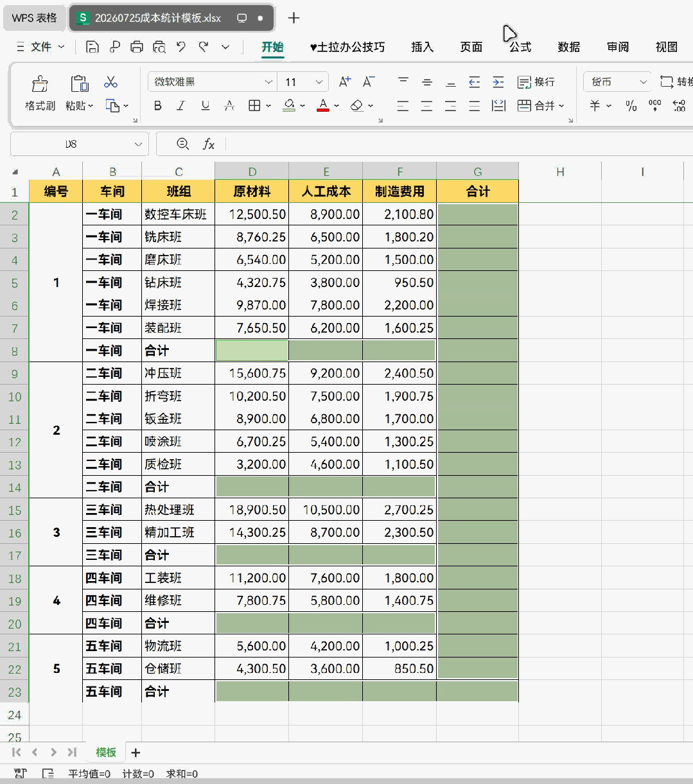Toggle bold formatting
Viewport: 693px width, 784px height.
tap(158, 106)
